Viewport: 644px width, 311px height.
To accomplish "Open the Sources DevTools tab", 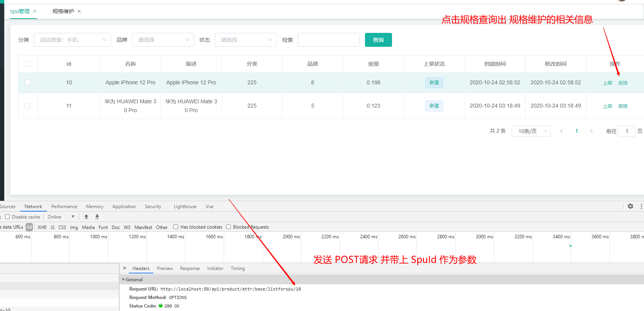I will coord(8,207).
